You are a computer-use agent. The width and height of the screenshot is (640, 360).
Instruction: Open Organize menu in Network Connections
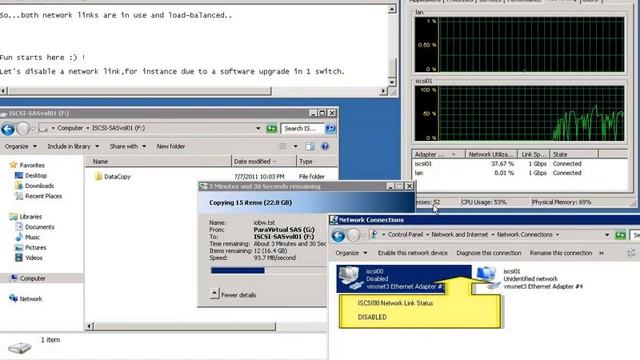[351, 253]
